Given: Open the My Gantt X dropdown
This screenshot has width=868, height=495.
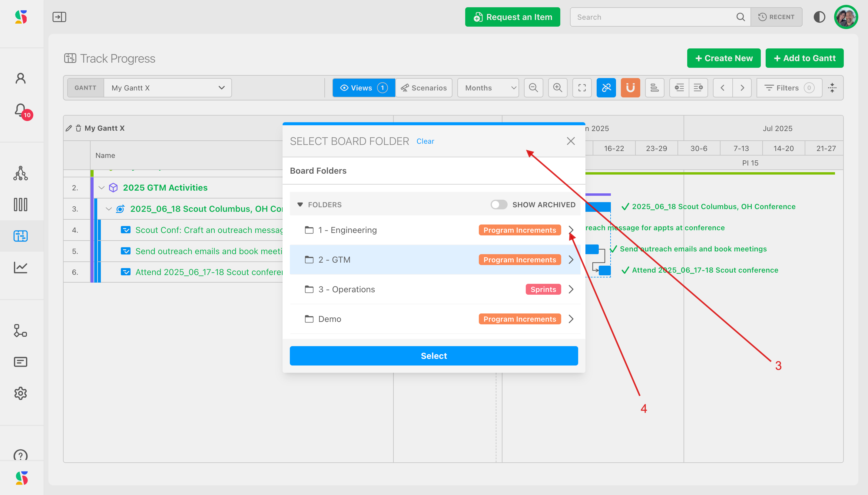Looking at the screenshot, I should click(167, 88).
